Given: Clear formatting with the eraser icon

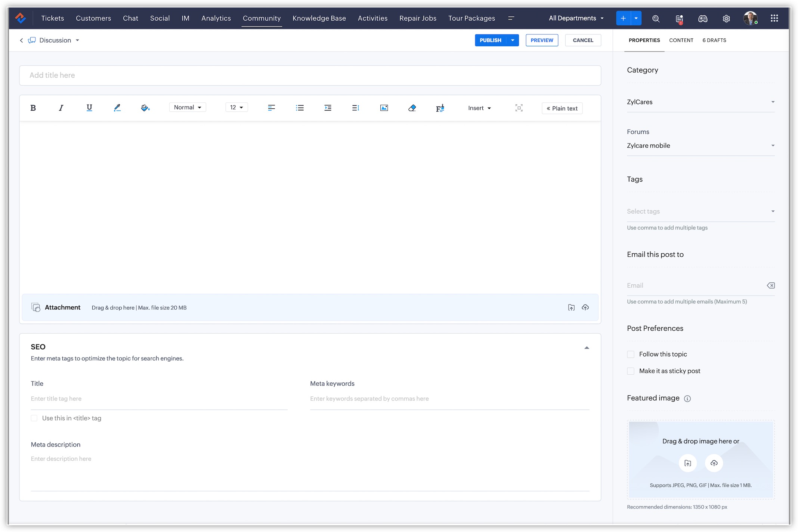Looking at the screenshot, I should 412,108.
